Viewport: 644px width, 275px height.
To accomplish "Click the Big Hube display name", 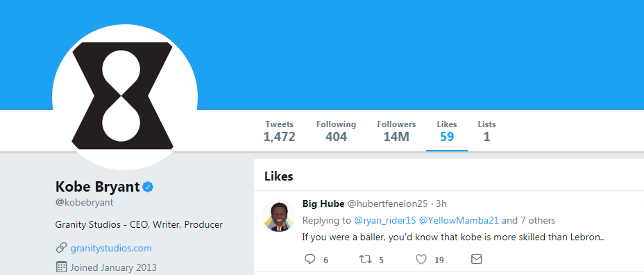I will point(323,203).
